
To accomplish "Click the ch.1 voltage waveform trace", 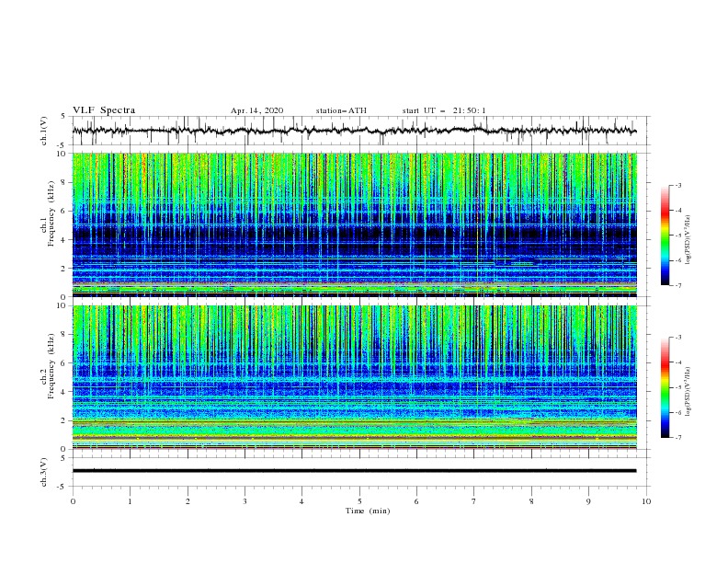I will 354,131.
